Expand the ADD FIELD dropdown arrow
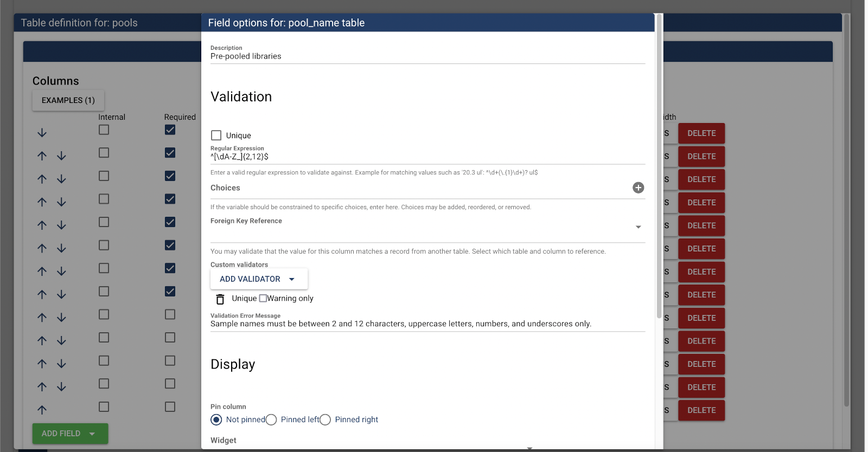This screenshot has width=868, height=452. [x=92, y=434]
